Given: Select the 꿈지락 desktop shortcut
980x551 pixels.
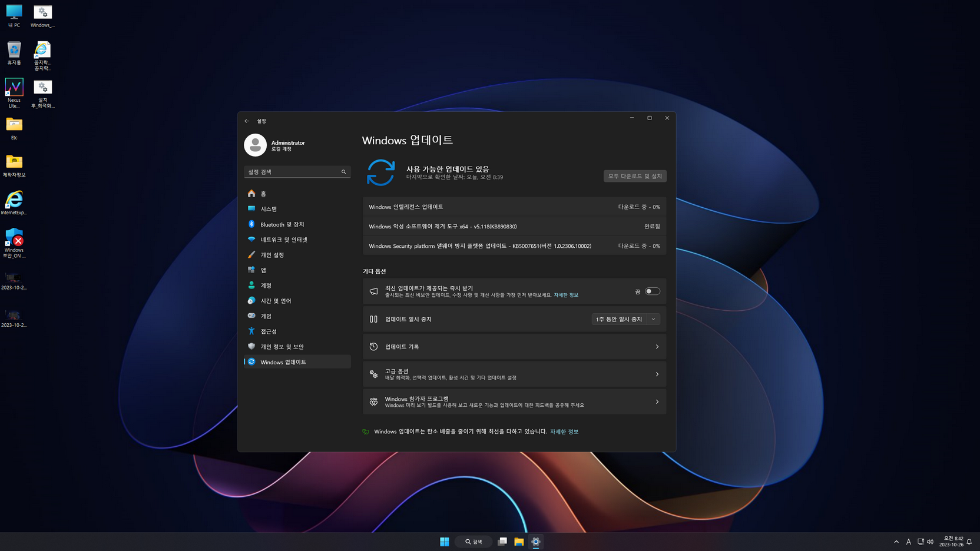Looking at the screenshot, I should pos(42,55).
